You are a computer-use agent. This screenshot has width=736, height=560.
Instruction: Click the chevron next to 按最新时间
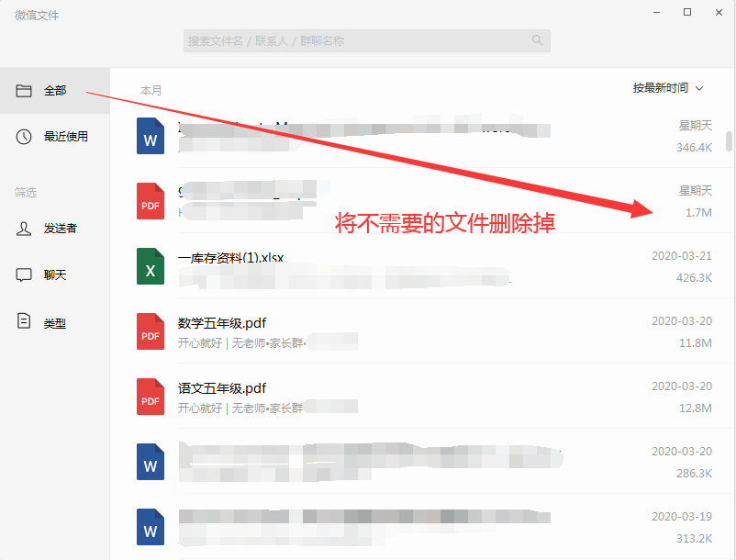[699, 88]
